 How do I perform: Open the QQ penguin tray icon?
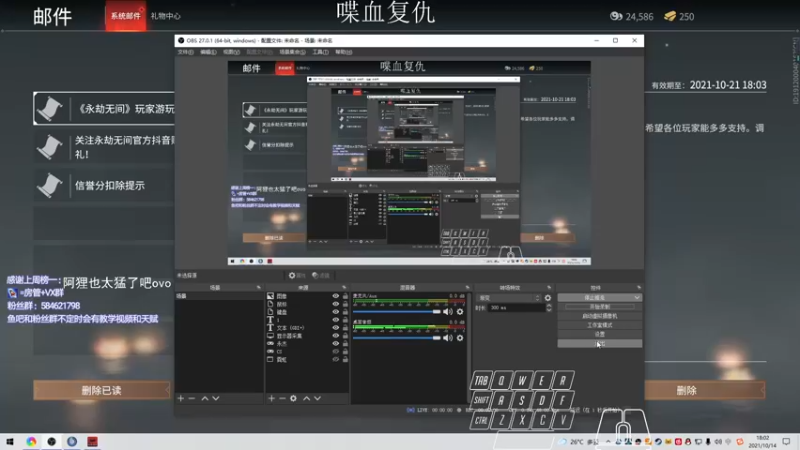click(688, 442)
